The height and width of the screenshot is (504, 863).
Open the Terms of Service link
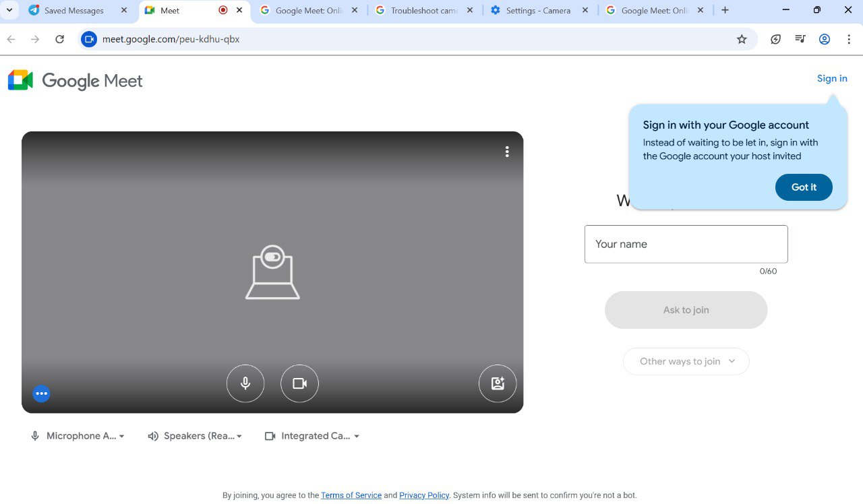pyautogui.click(x=351, y=495)
